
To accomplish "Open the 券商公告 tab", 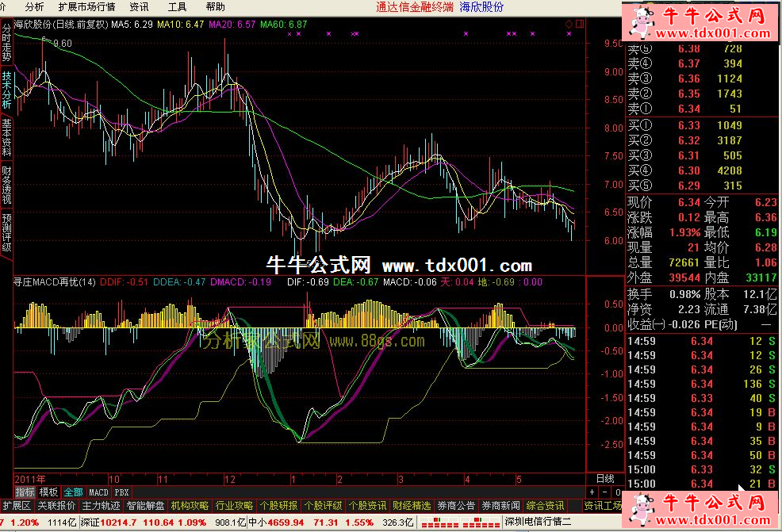I will (x=456, y=506).
